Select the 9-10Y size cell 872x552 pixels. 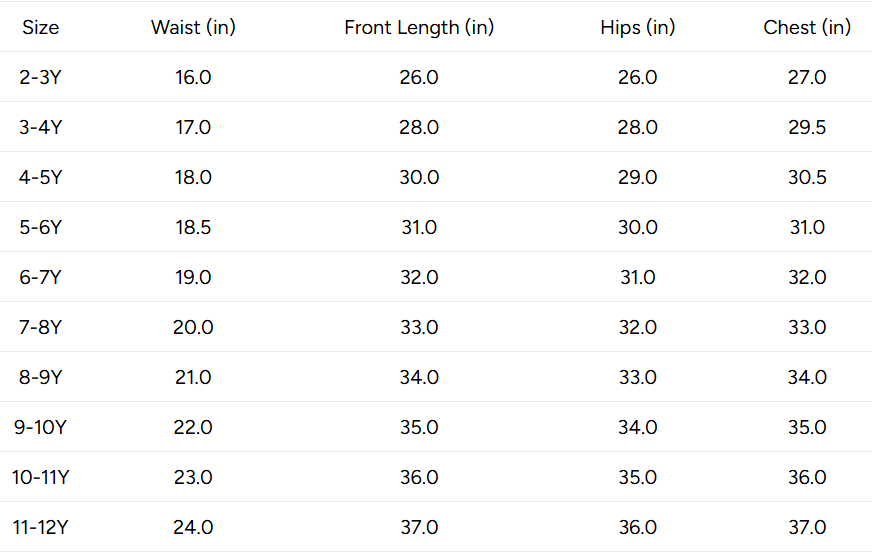click(x=40, y=427)
